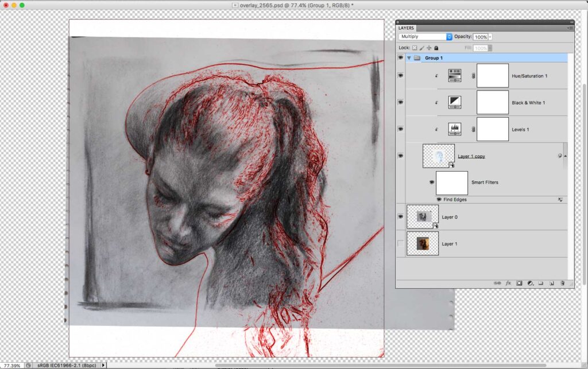Click the Add Layer Mask icon

(520, 283)
